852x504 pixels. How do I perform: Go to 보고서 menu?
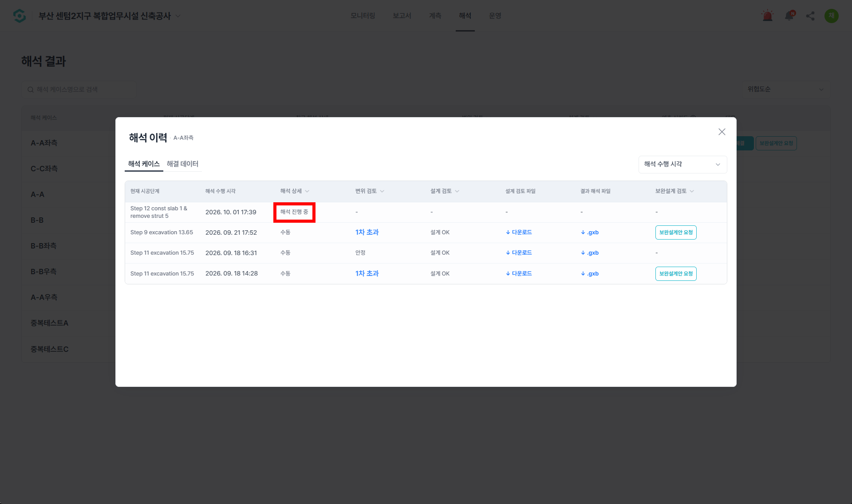coord(402,16)
